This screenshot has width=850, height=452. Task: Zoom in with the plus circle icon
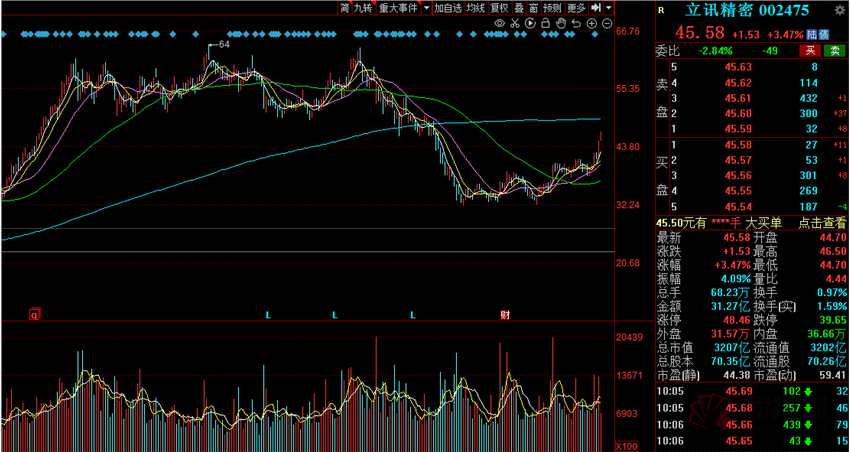click(x=591, y=23)
